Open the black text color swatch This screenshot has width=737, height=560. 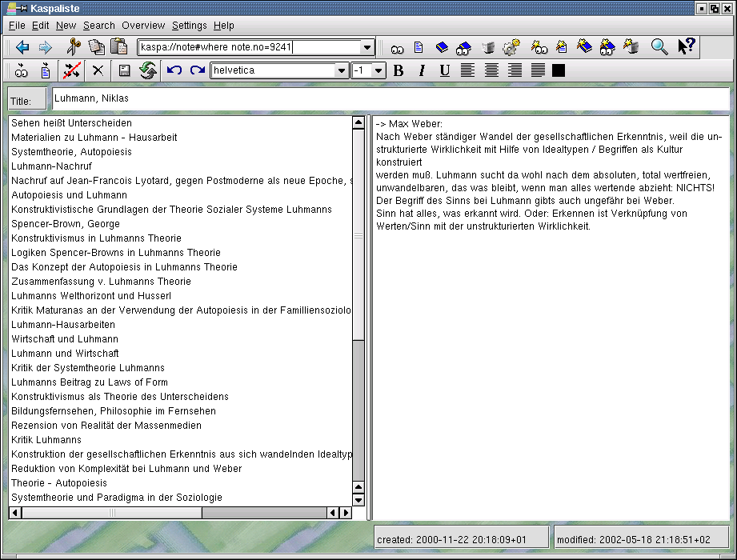click(559, 70)
